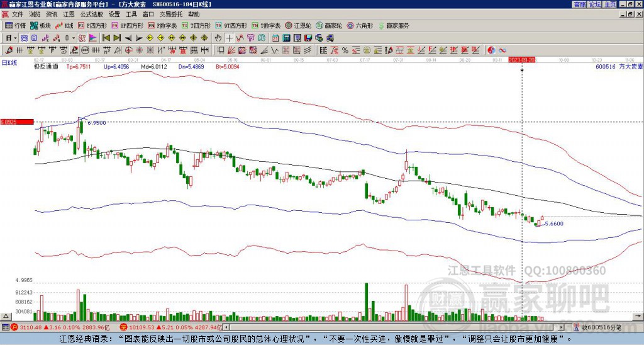Select the red Gann fan lines tool
644x345 pixels.
tap(231, 50)
